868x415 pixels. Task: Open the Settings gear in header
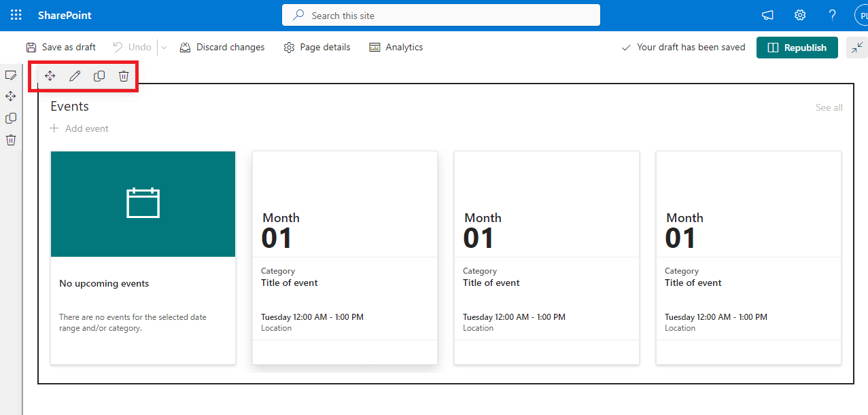click(800, 15)
